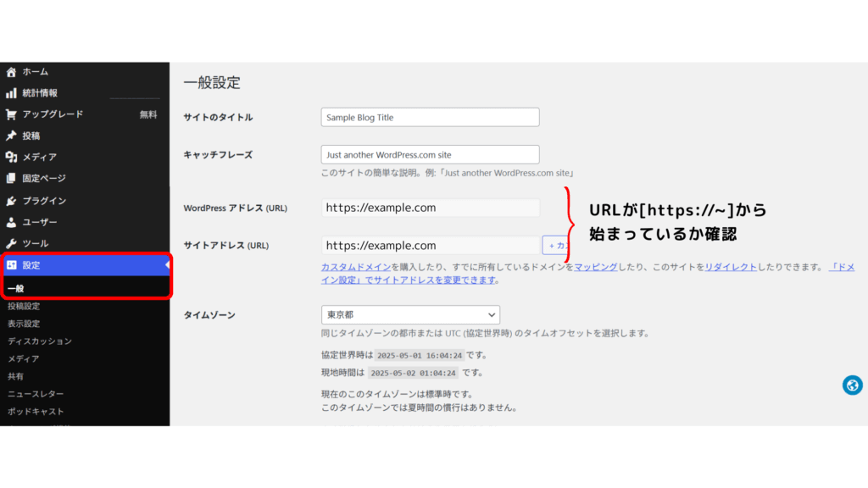Click the 2025-05-02 01:04:24 local time value
This screenshot has height=488, width=868.
(x=413, y=373)
